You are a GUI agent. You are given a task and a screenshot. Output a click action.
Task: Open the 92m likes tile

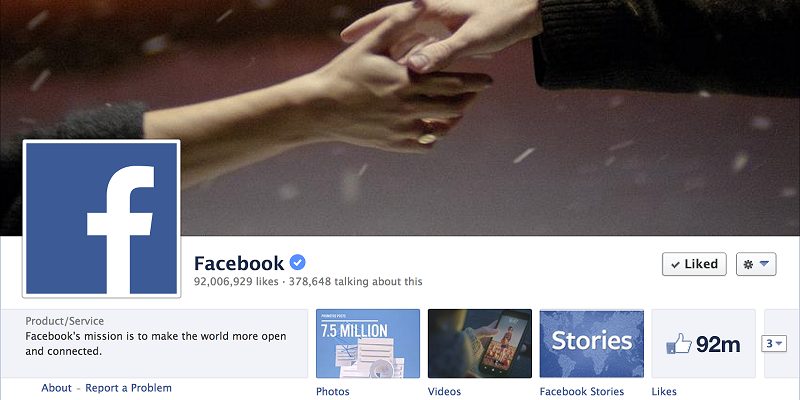[704, 343]
